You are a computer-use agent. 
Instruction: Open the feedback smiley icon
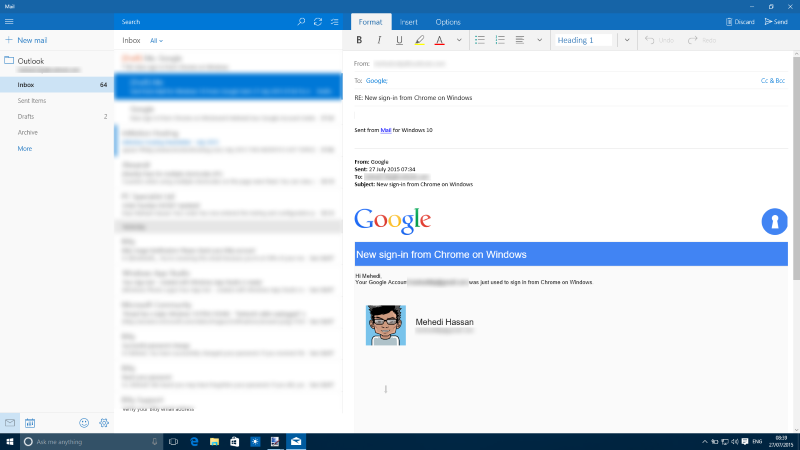pos(84,423)
